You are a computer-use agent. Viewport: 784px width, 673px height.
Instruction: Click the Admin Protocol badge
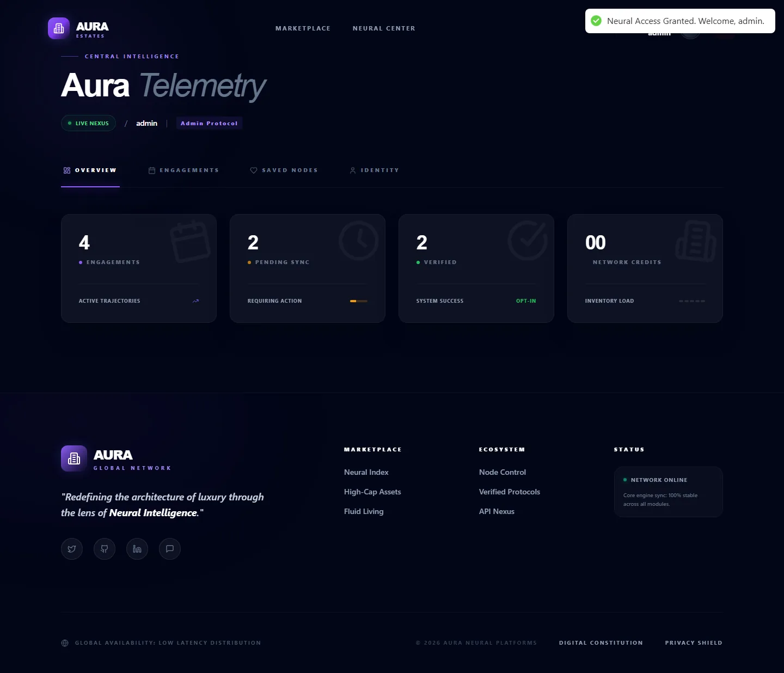point(209,123)
